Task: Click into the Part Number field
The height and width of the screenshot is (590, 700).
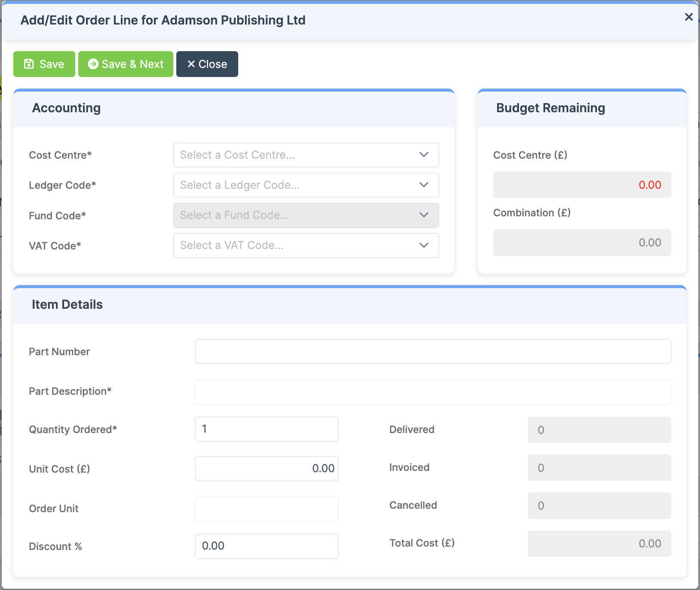Action: (433, 351)
